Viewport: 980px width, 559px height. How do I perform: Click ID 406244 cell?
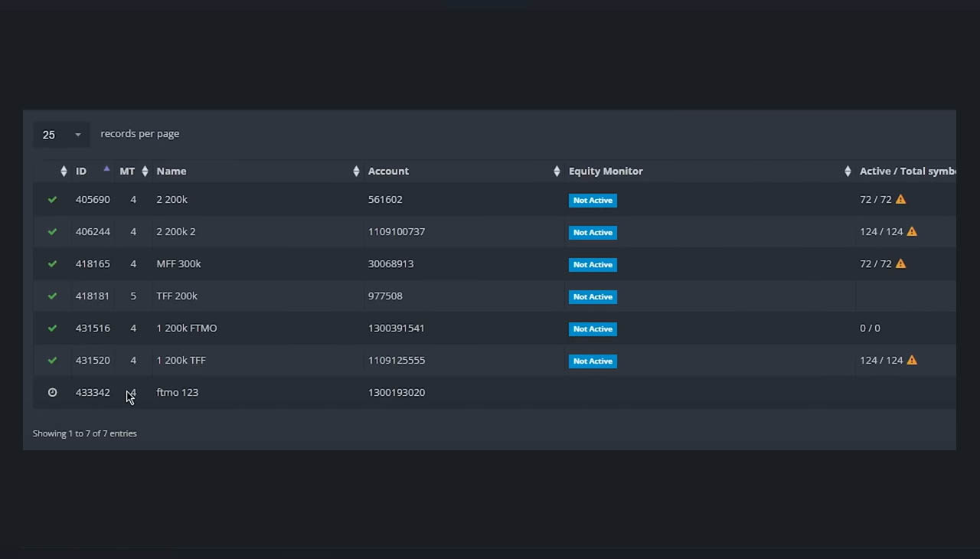[x=93, y=231]
